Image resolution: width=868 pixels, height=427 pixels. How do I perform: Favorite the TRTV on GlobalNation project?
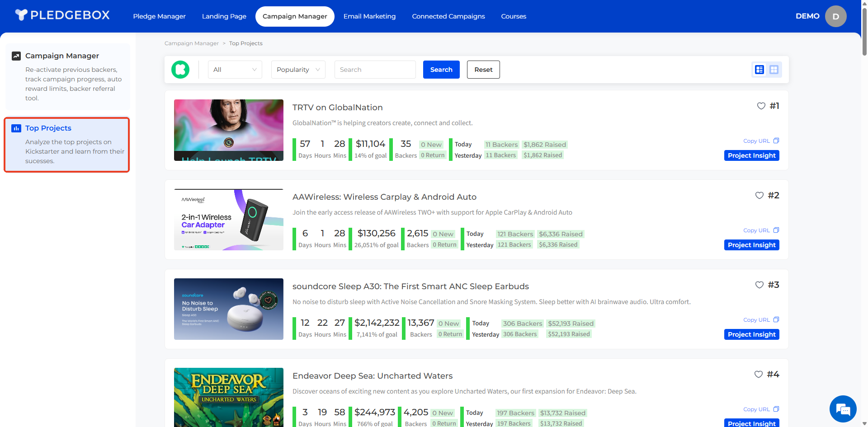(761, 106)
